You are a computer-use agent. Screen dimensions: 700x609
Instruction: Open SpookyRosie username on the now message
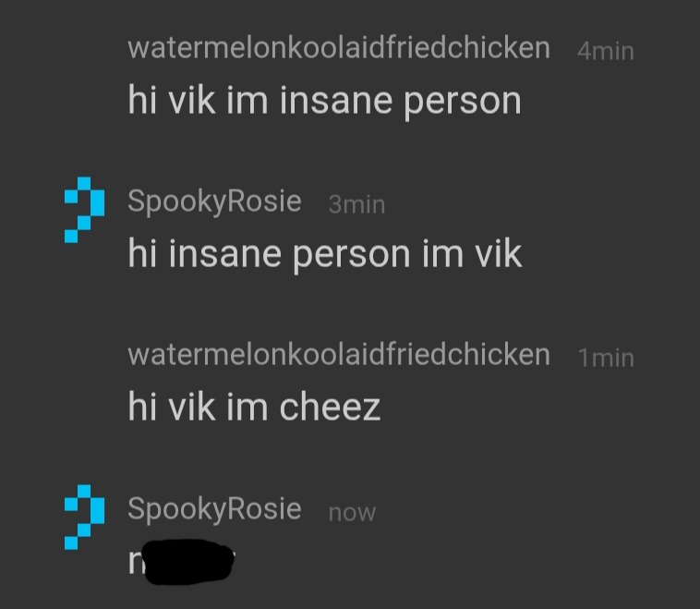pyautogui.click(x=214, y=509)
